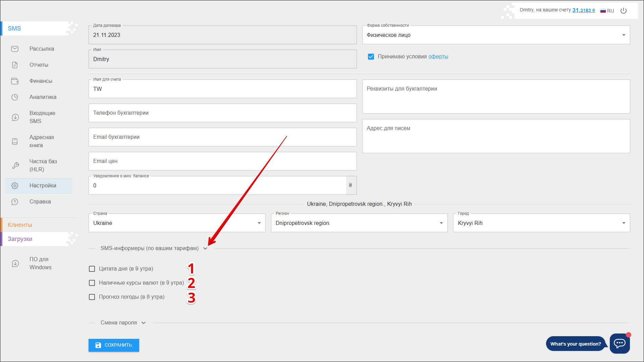
Task: Expand the Смена пароля section
Action: pyautogui.click(x=144, y=323)
